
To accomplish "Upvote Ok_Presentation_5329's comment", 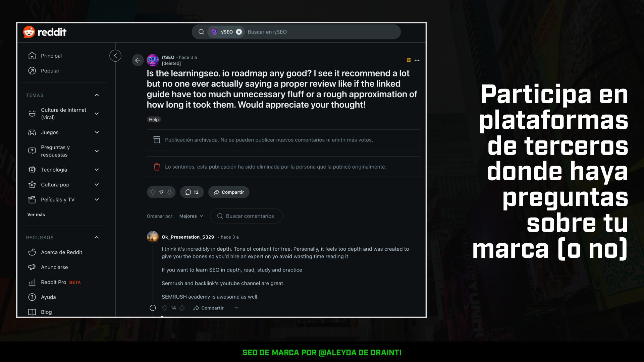I will click(x=165, y=308).
